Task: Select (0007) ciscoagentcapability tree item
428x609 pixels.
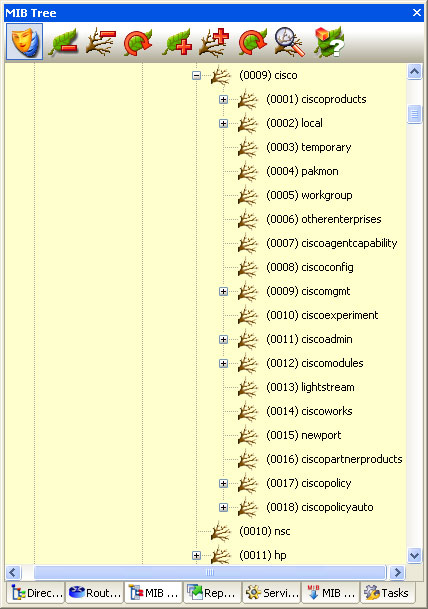Action: pyautogui.click(x=332, y=244)
